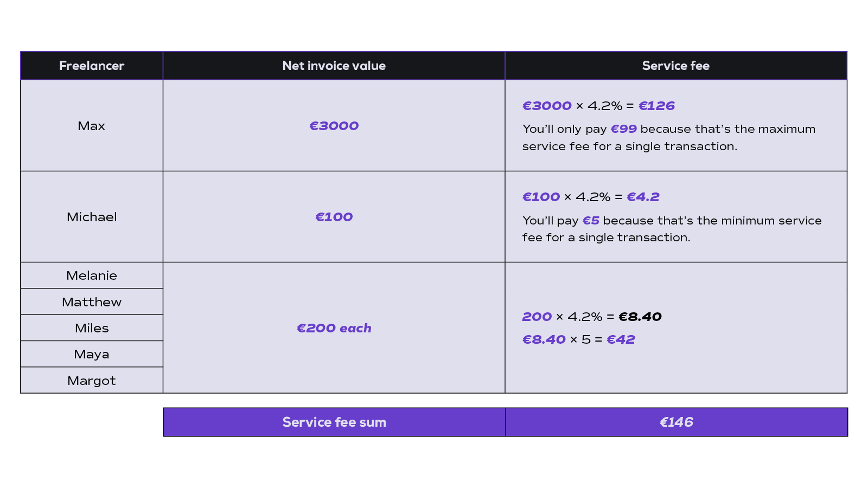Select the Max freelancer cell
This screenshot has height=488, width=868.
click(x=92, y=126)
